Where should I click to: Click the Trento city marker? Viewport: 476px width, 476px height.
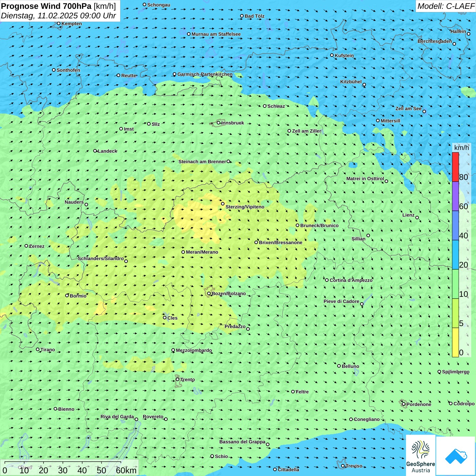[177, 379]
